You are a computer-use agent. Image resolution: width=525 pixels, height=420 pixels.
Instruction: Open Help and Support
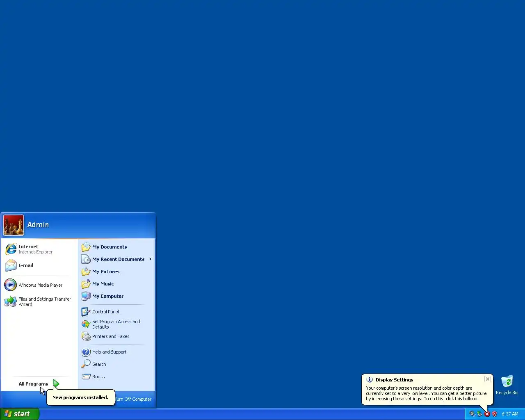116,352
